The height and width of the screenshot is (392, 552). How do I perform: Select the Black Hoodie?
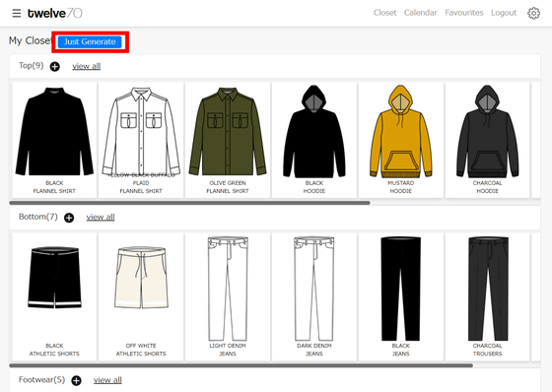tap(314, 140)
